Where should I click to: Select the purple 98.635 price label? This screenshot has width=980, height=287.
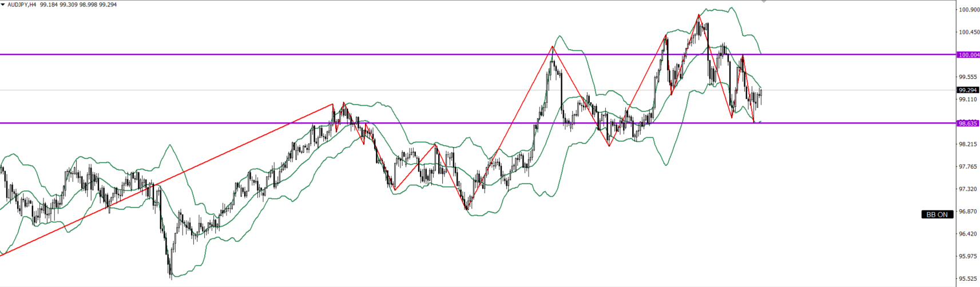point(968,123)
